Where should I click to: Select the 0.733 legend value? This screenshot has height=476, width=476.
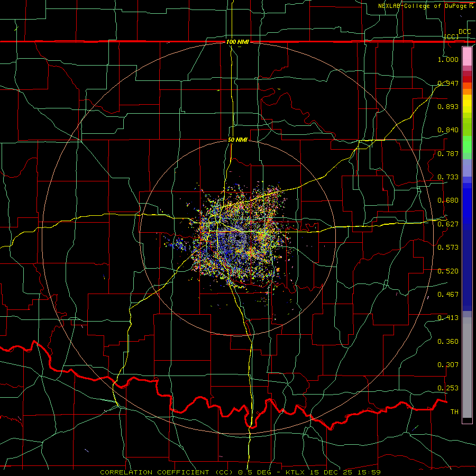(x=448, y=177)
